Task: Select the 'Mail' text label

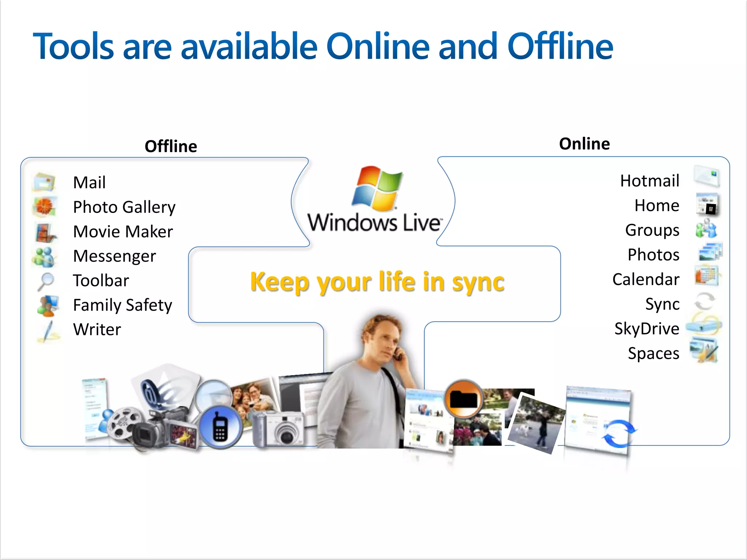Action: [x=89, y=182]
